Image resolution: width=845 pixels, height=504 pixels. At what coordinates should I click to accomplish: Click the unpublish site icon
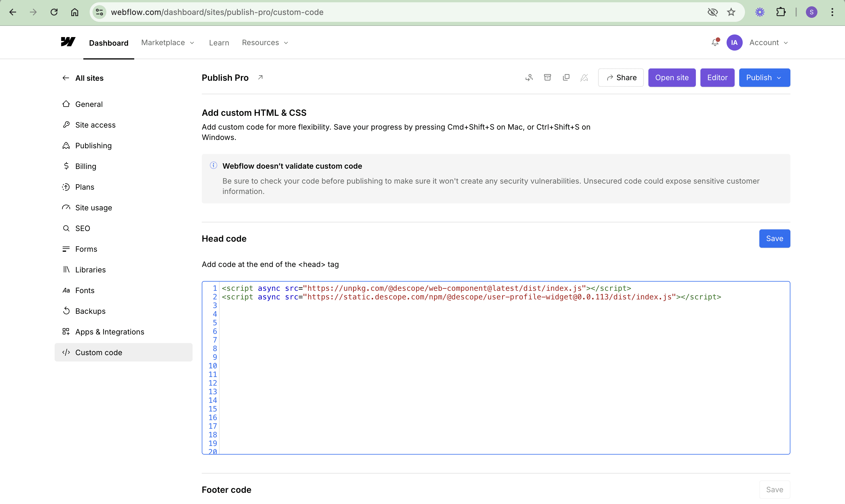point(584,77)
